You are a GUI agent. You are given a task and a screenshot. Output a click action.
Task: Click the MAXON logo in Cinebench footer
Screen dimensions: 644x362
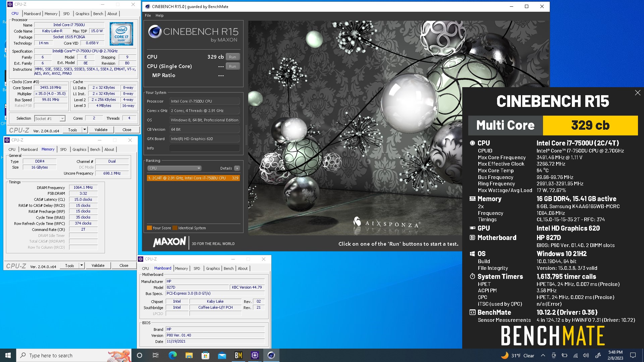[169, 242]
